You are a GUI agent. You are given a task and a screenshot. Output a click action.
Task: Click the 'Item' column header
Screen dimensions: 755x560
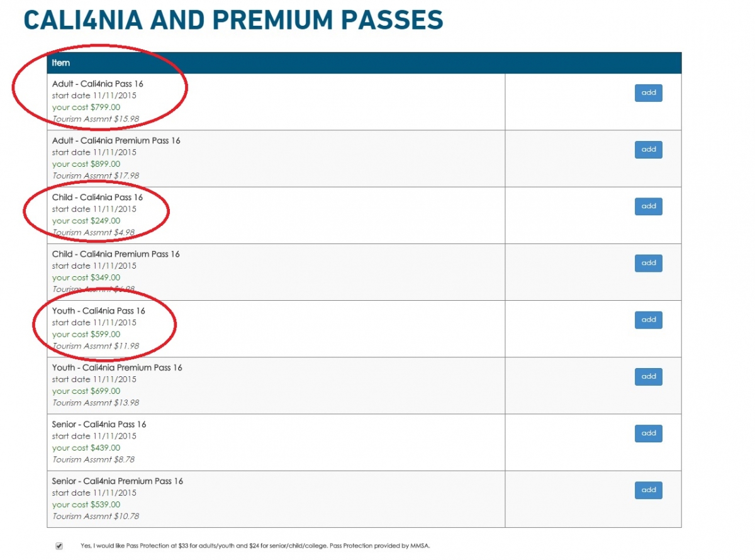pos(61,63)
